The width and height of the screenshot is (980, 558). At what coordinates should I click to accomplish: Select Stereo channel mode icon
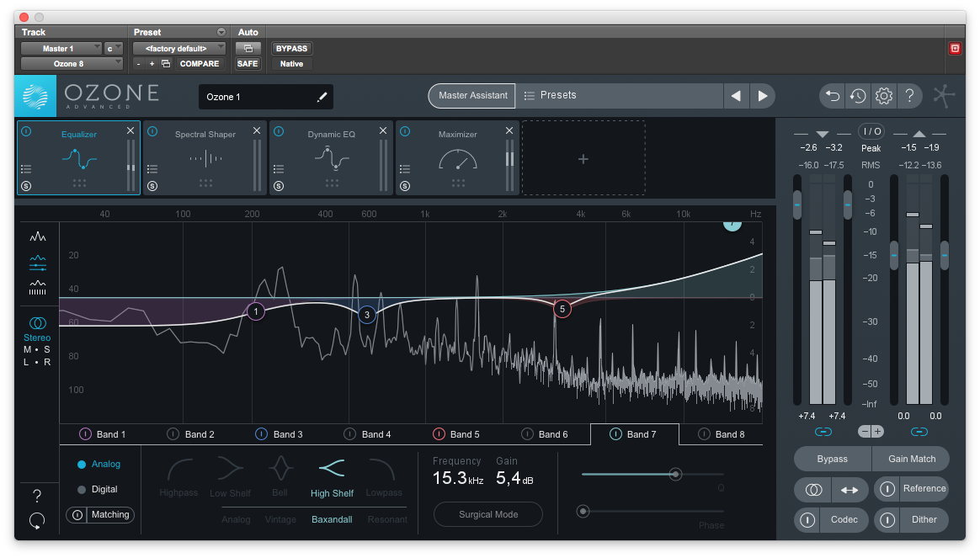(38, 323)
